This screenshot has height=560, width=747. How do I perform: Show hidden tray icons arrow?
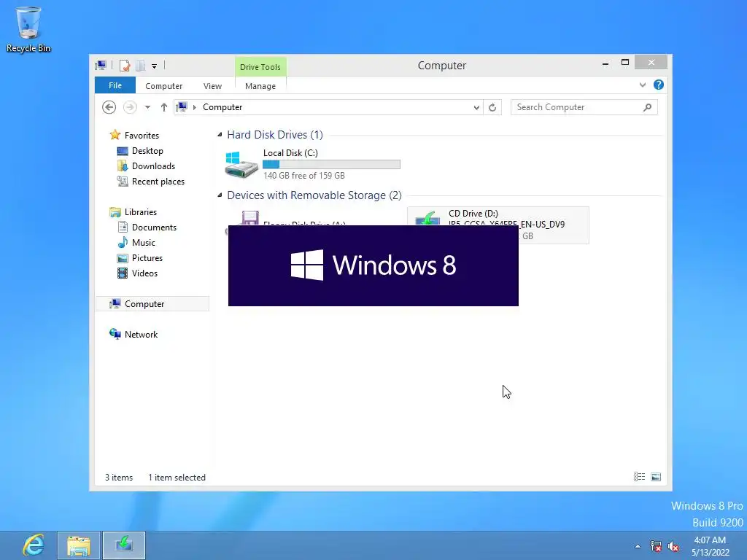(638, 546)
